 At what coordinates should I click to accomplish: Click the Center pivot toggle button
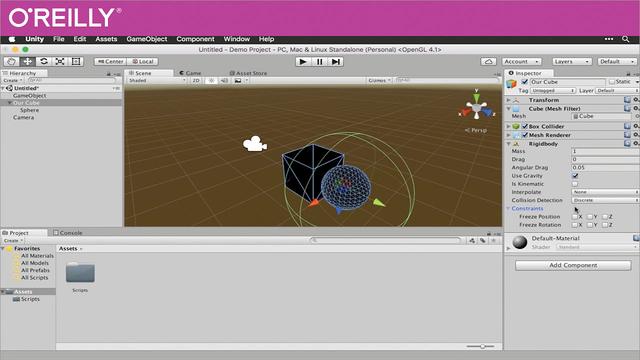click(110, 62)
